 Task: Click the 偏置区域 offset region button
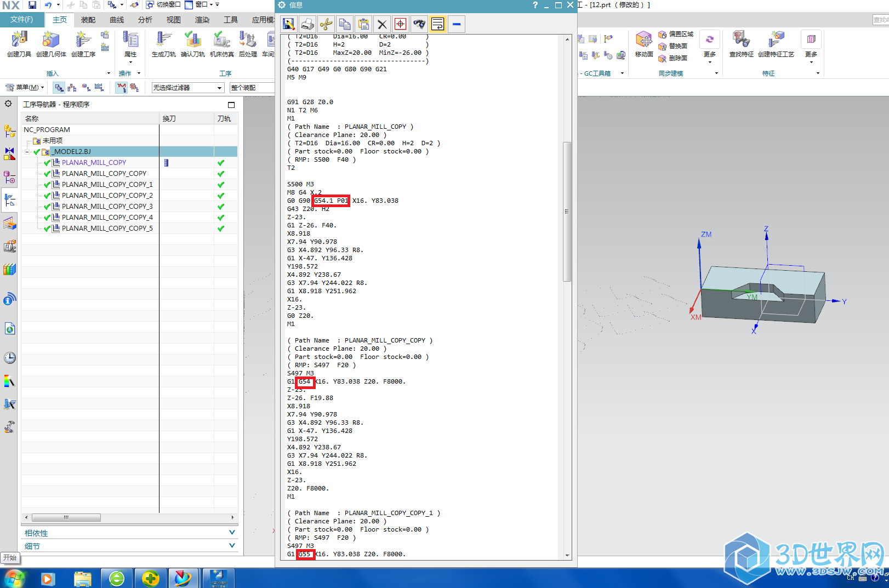coord(676,34)
